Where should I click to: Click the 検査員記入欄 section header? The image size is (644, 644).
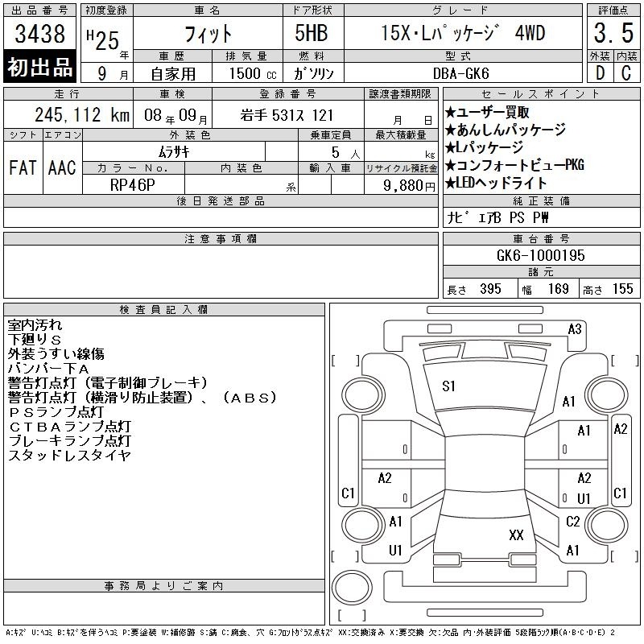click(x=164, y=310)
